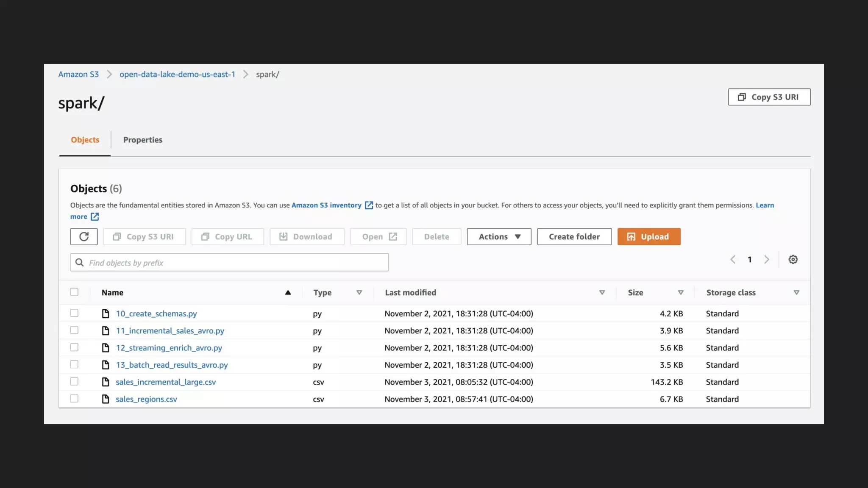This screenshot has height=488, width=868.
Task: Click the search magnifier icon
Action: (x=79, y=263)
